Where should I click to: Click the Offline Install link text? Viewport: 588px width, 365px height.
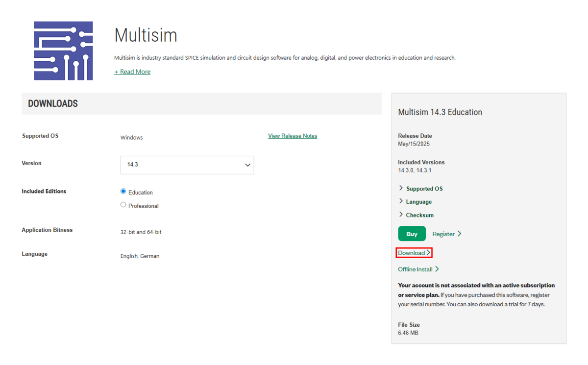(x=415, y=269)
